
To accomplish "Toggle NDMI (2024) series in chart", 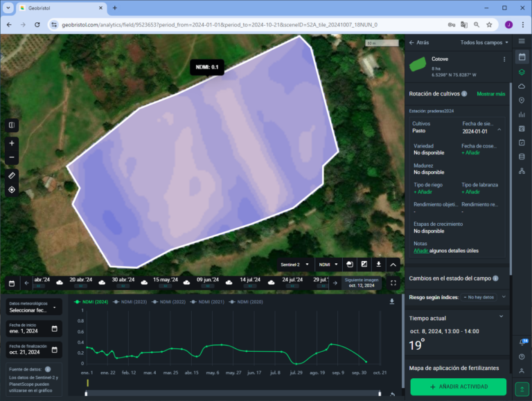I will [91, 302].
